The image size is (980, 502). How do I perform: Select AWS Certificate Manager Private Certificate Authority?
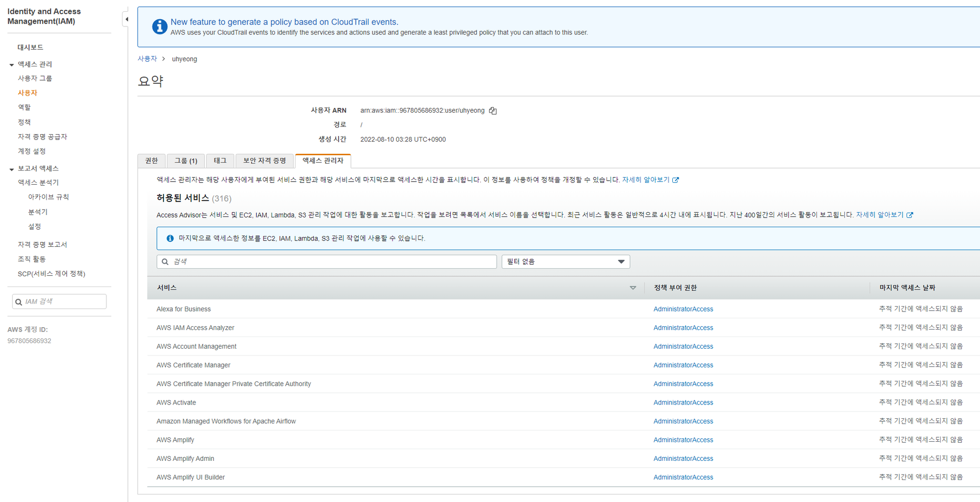pos(233,384)
